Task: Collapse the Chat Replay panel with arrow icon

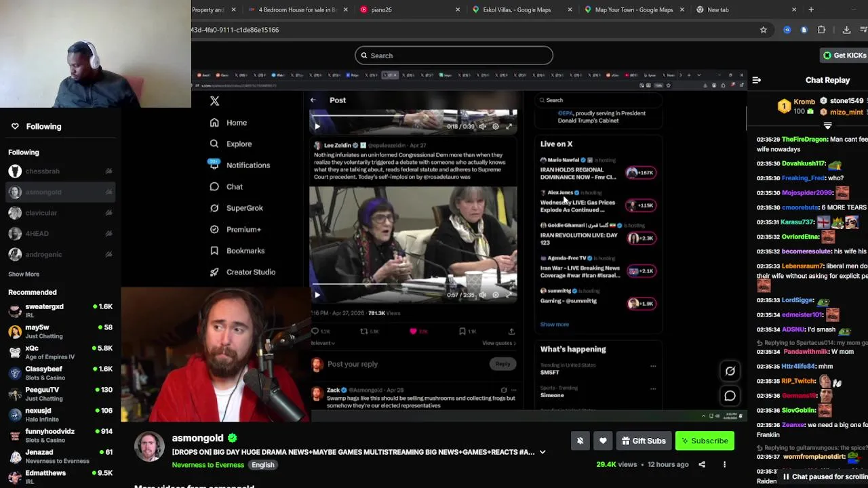Action: [x=756, y=80]
